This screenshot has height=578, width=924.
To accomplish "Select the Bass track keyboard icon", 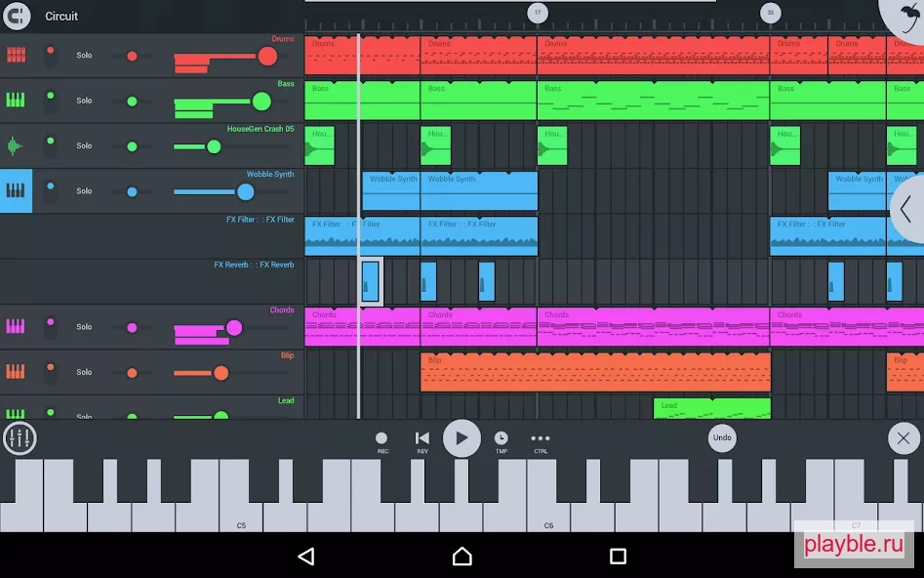I will [x=16, y=100].
